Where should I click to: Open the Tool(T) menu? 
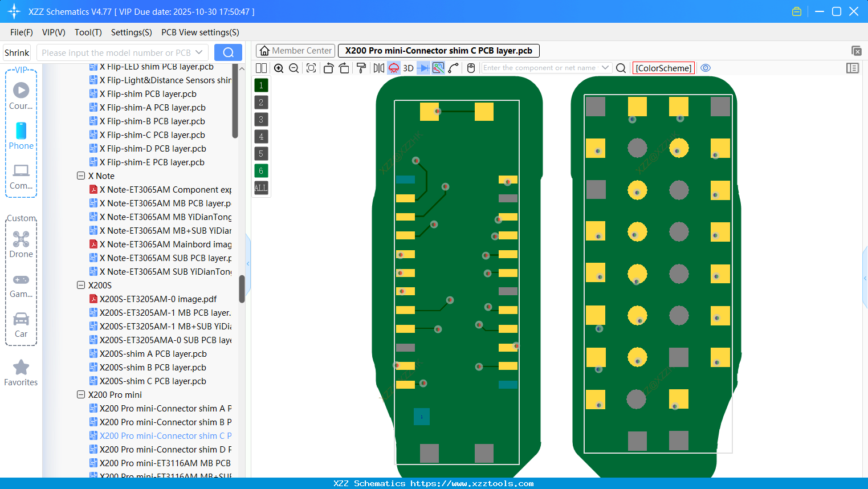[88, 32]
